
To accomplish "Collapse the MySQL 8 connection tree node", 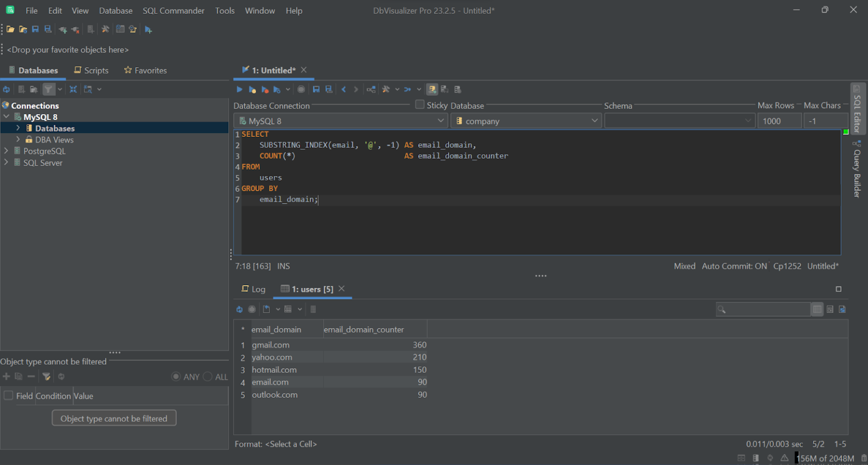I will point(6,117).
